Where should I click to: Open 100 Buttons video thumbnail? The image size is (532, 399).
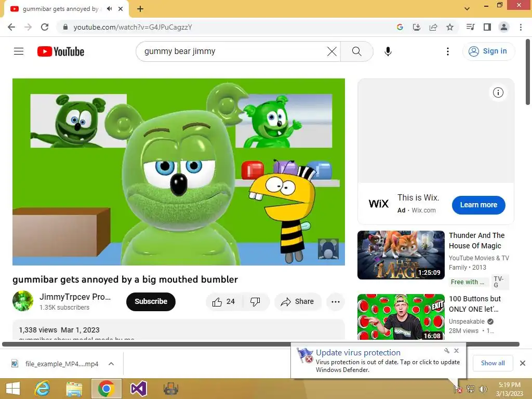coord(401,317)
